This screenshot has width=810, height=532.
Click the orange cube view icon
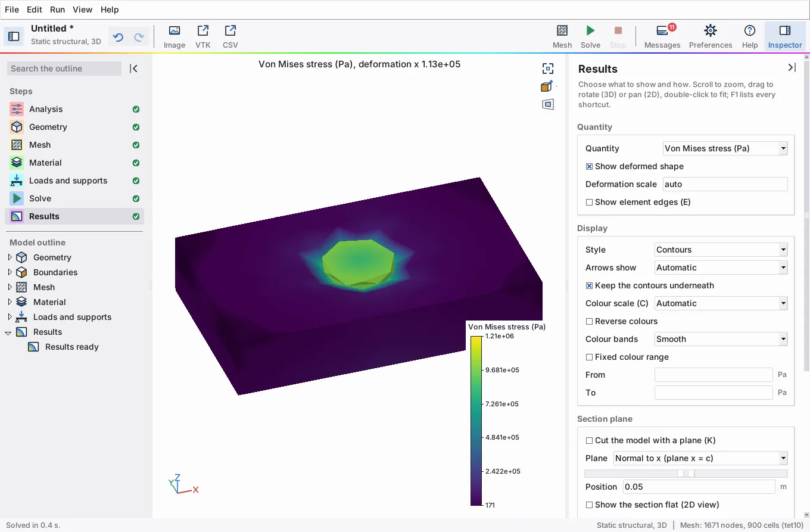(547, 86)
